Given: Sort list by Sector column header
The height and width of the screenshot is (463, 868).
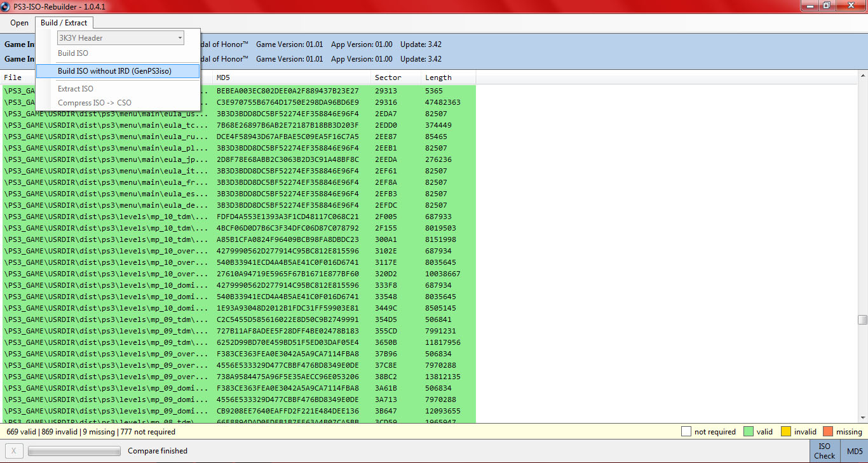Looking at the screenshot, I should [388, 77].
